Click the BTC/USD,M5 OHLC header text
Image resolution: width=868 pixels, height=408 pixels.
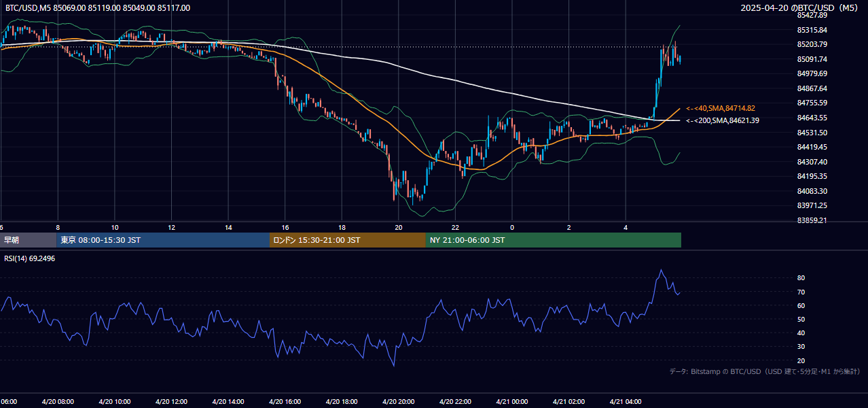[98, 8]
